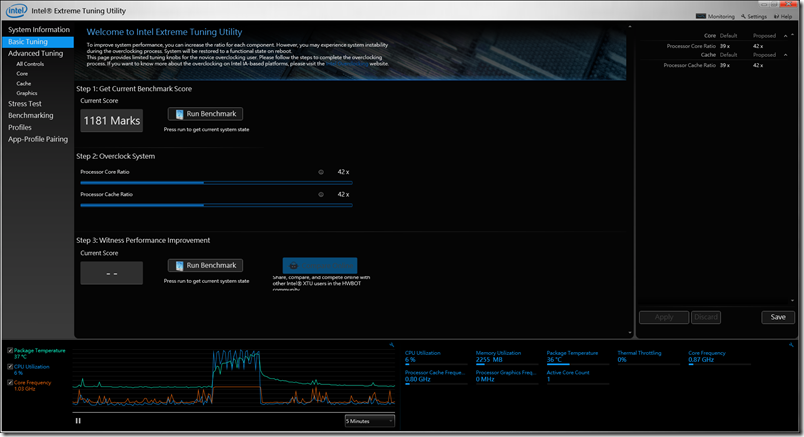Click the Processor Core Ratio info icon
The image size is (804, 437).
(321, 172)
